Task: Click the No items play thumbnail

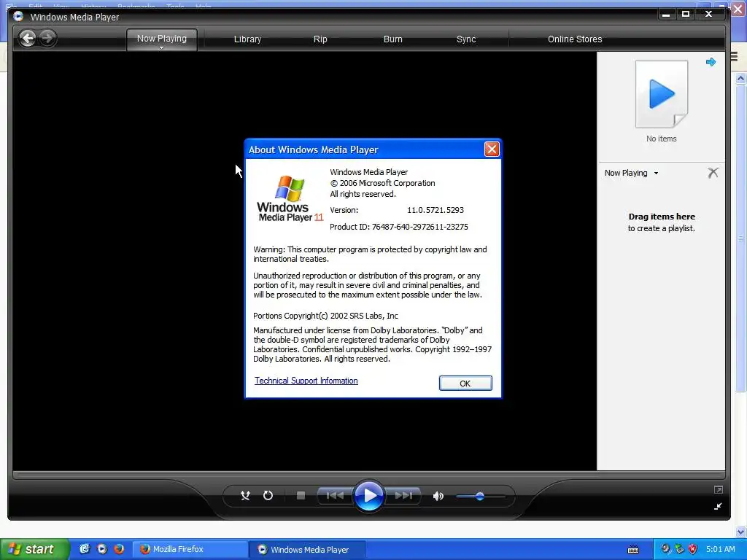Action: pyautogui.click(x=661, y=94)
